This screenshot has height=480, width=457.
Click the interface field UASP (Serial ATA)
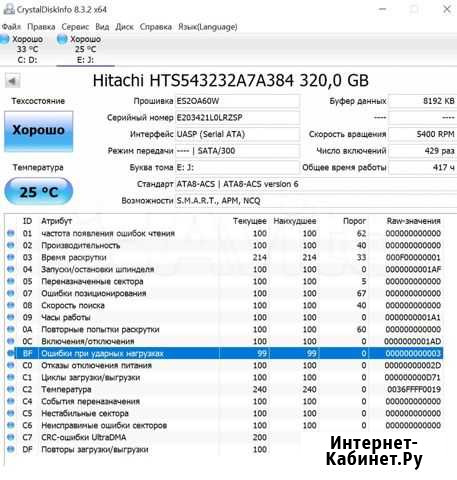(237, 134)
